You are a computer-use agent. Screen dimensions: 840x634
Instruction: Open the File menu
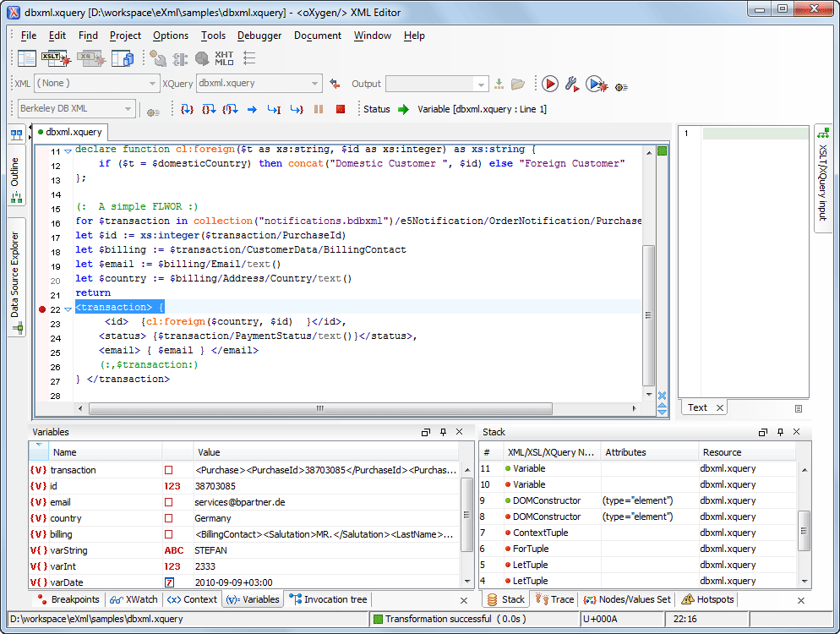click(29, 36)
